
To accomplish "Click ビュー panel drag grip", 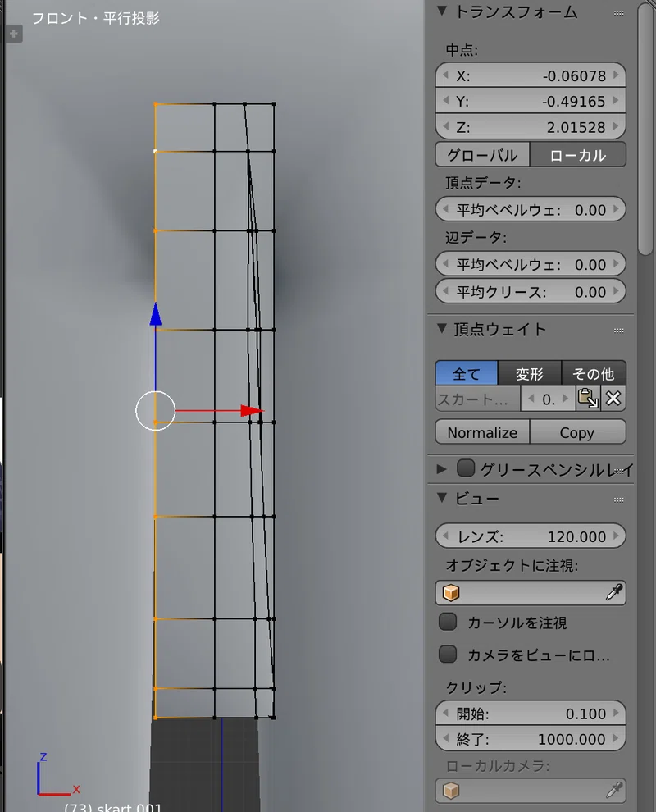I will pyautogui.click(x=618, y=500).
